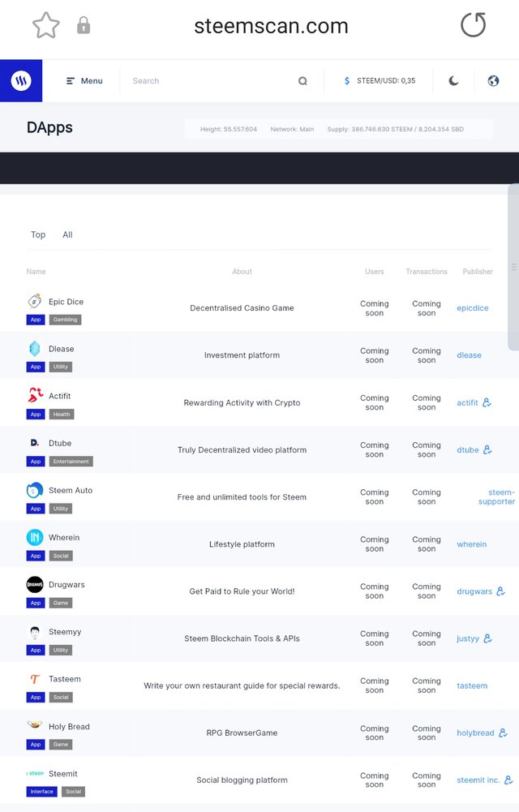The height and width of the screenshot is (812, 519).
Task: Click the Steemit app logo
Action: click(x=35, y=773)
